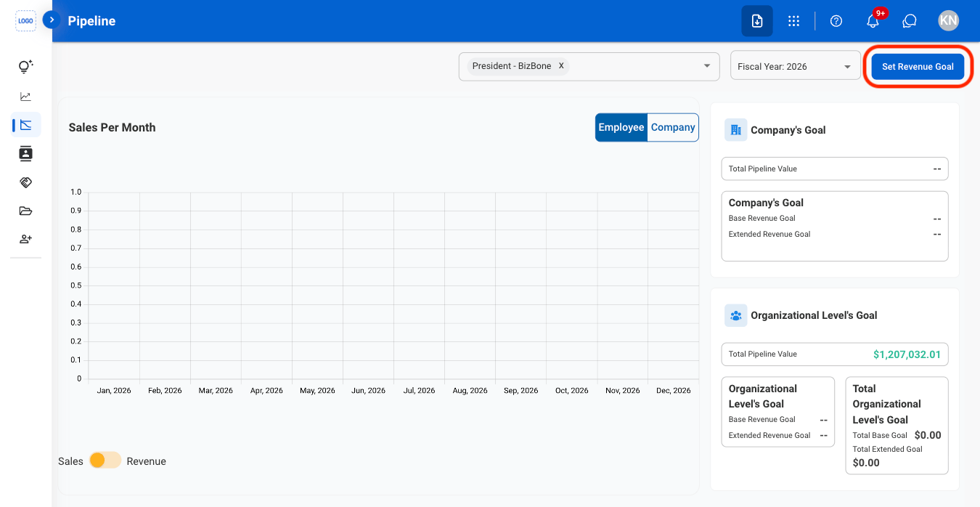The image size is (980, 507).
Task: Click the Company's Extended Revenue Goal label
Action: point(769,234)
